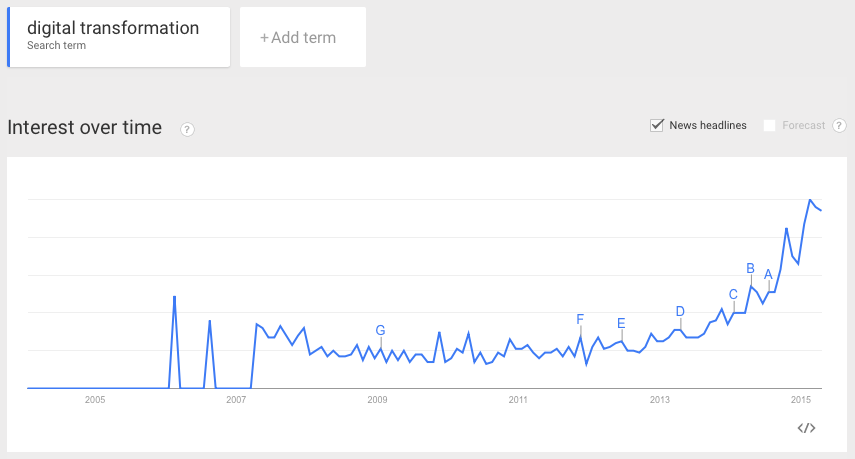This screenshot has width=855, height=459.
Task: Enable the Forecast checkbox
Action: click(769, 125)
